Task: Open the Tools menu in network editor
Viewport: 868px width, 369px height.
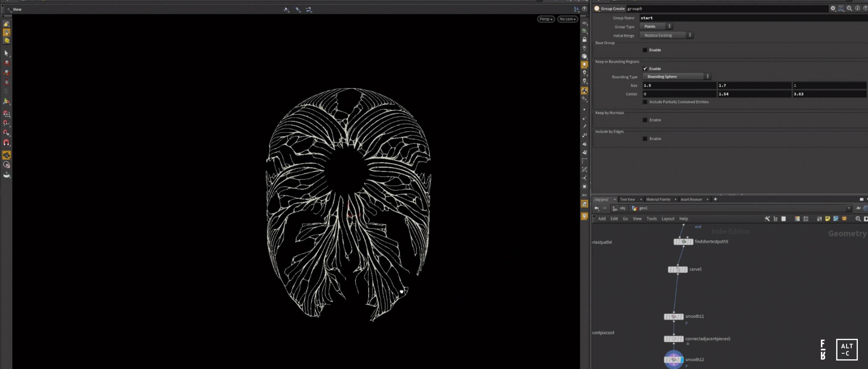Action: point(652,219)
